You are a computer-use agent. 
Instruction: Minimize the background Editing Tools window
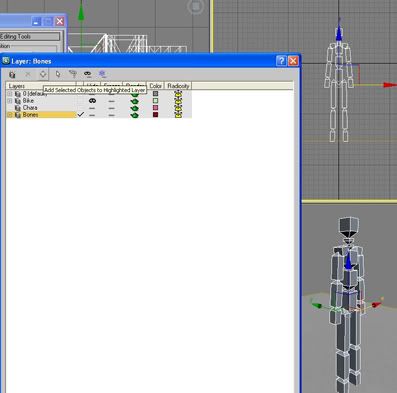(x=37, y=22)
